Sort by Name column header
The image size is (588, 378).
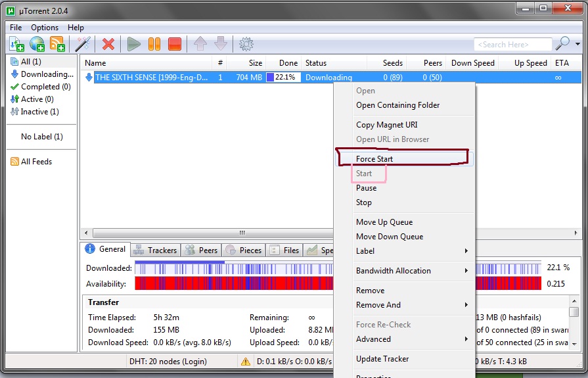click(147, 63)
